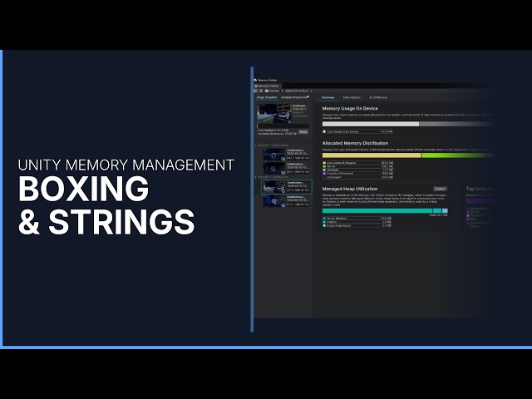Click teal segment of Managed Heap bar
This screenshot has height=399, width=532.
[x=377, y=210]
